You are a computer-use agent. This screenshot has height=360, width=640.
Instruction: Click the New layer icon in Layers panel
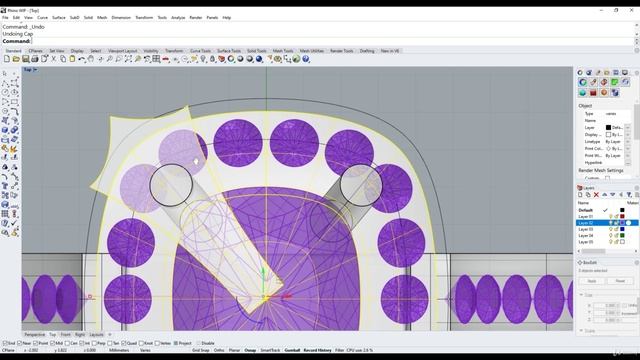click(x=580, y=195)
